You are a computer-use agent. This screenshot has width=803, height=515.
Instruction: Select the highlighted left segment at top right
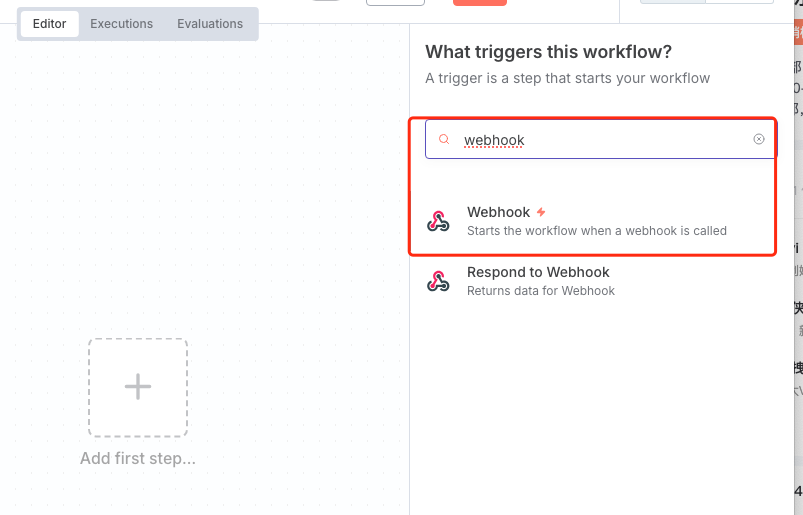click(x=672, y=1)
